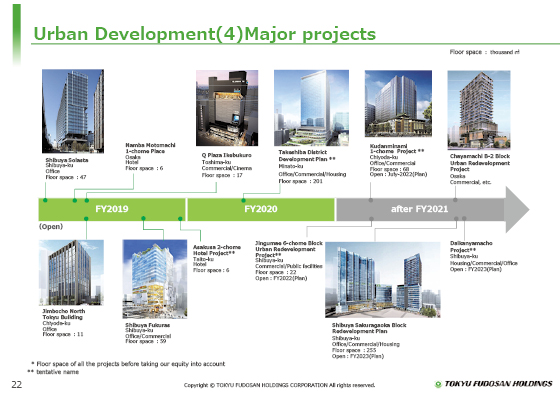Click the page number 22
This screenshot has height=396, width=560.
pyautogui.click(x=17, y=385)
